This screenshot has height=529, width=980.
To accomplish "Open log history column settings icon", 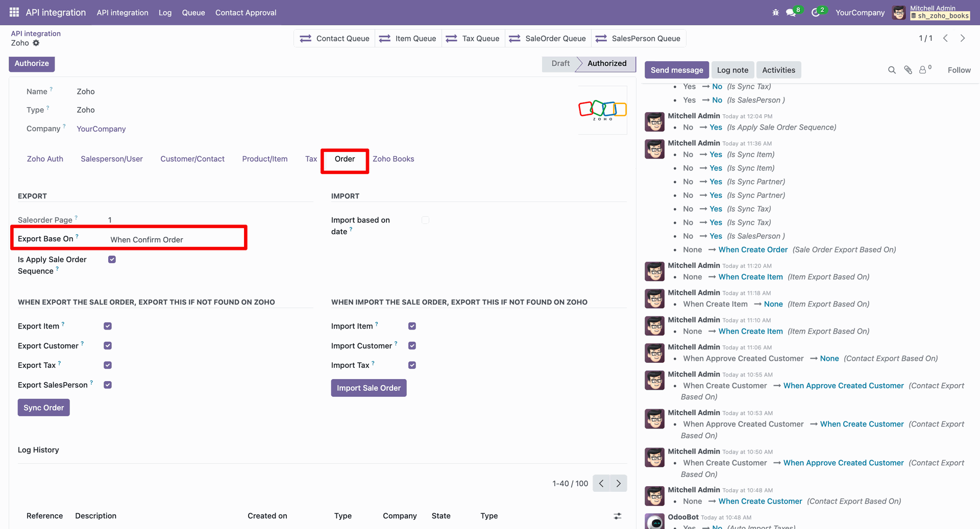I will tap(618, 516).
